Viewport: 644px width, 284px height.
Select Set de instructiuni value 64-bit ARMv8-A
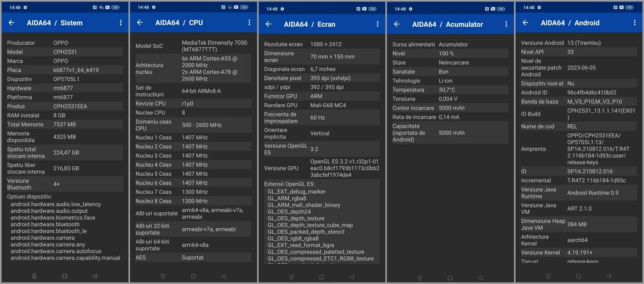coord(201,91)
